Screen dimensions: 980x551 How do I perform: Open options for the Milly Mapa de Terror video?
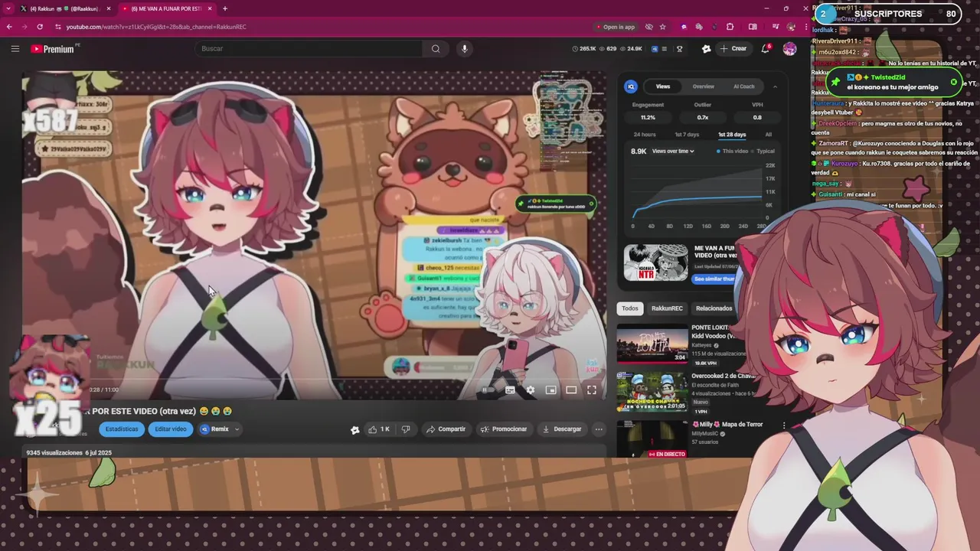[784, 425]
